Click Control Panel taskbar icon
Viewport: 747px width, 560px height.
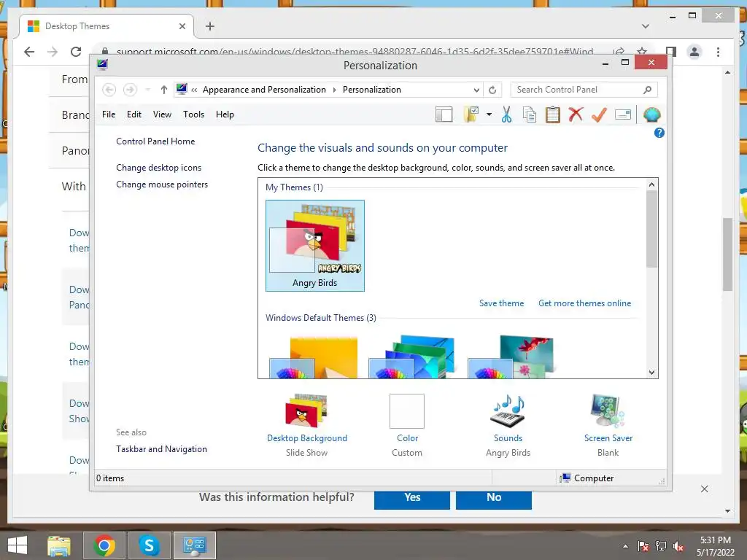pos(194,545)
